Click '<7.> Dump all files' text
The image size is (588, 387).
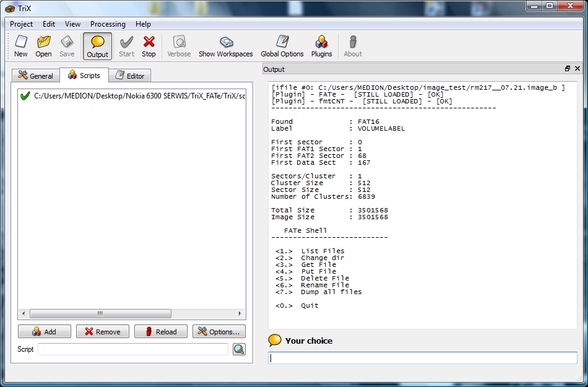(x=319, y=292)
